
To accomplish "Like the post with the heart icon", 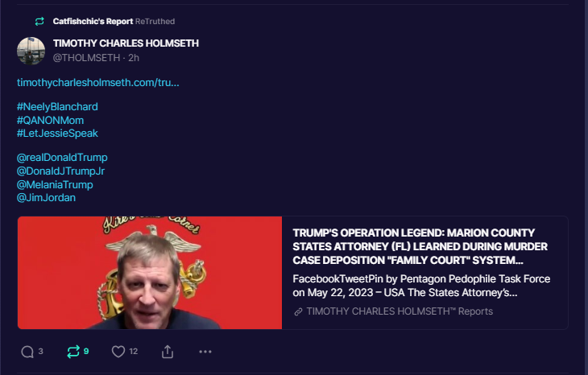I will 118,352.
